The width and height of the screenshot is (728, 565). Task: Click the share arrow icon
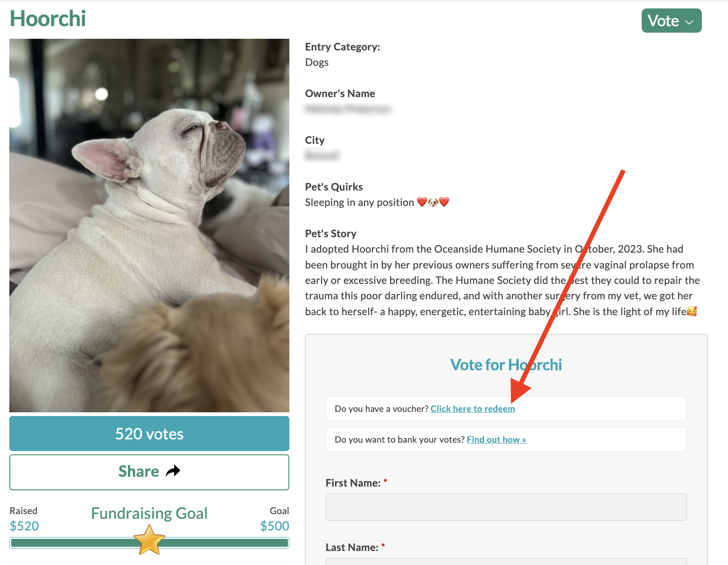pyautogui.click(x=173, y=471)
